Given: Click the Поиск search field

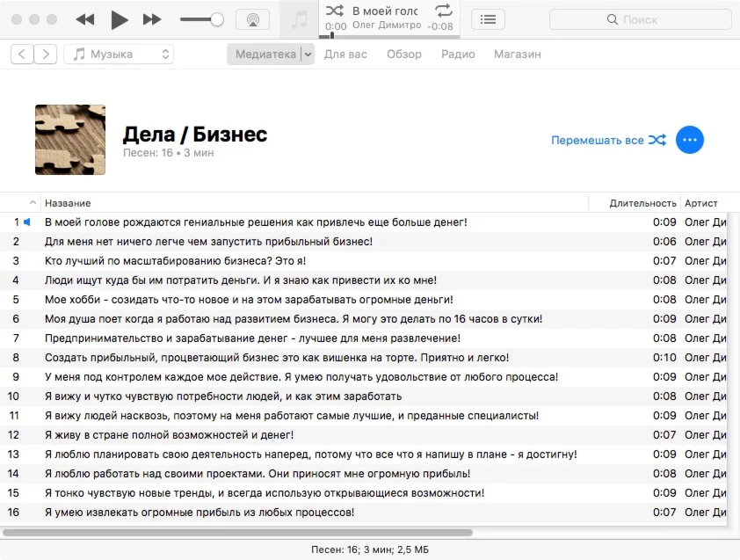Looking at the screenshot, I should pos(641,19).
